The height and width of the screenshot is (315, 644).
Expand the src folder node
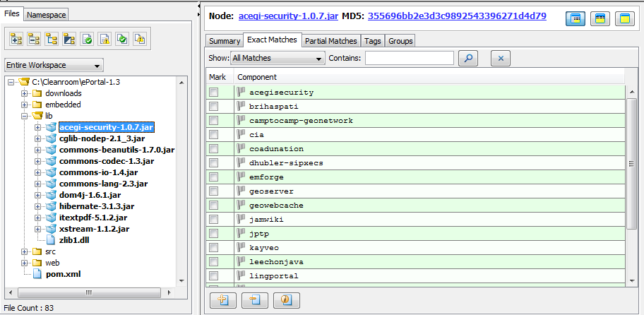[25, 251]
